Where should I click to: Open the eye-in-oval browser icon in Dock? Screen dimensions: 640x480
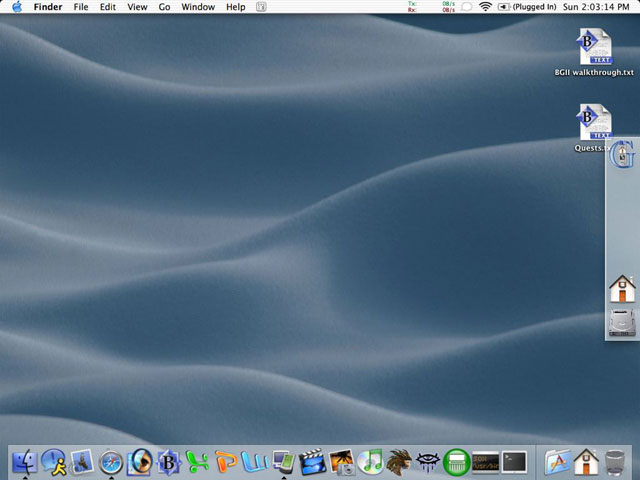(x=140, y=462)
